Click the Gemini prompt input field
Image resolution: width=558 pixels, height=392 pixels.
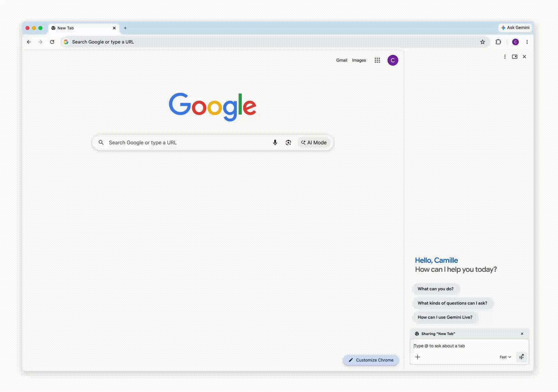(x=469, y=346)
